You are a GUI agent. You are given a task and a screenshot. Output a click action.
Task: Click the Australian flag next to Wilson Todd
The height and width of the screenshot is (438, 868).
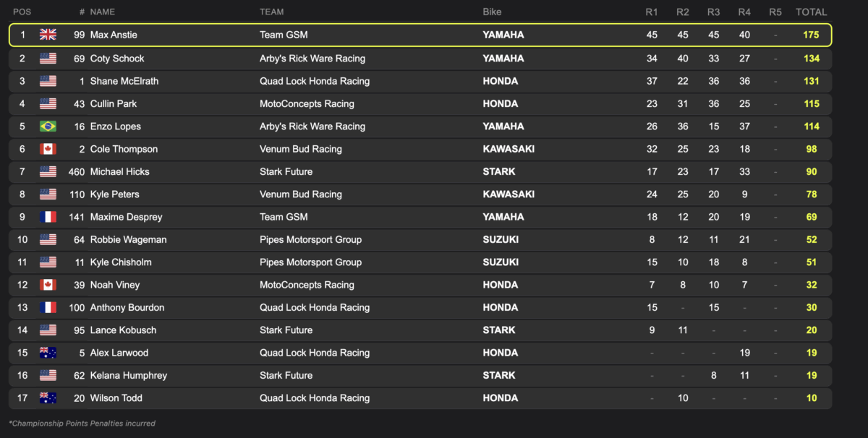click(48, 398)
